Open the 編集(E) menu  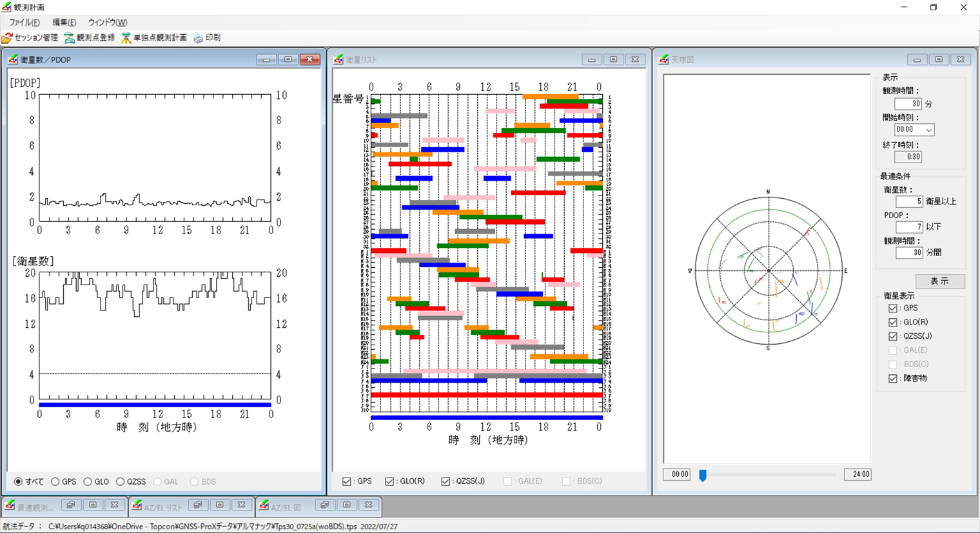coord(64,23)
